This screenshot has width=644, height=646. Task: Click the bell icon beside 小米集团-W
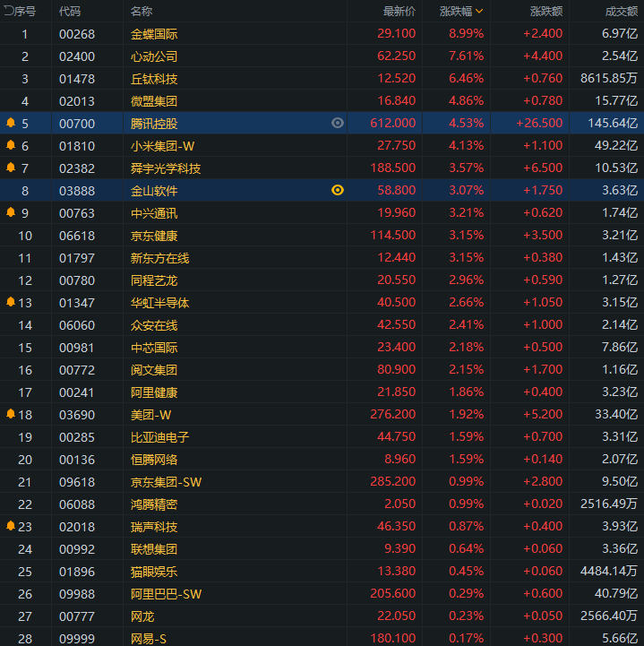pos(11,144)
